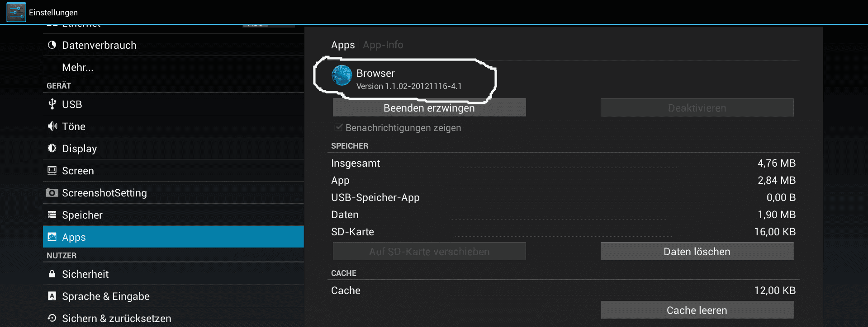This screenshot has height=327, width=868.
Task: Click the Auf SD-Karte verschieben button
Action: tap(429, 251)
